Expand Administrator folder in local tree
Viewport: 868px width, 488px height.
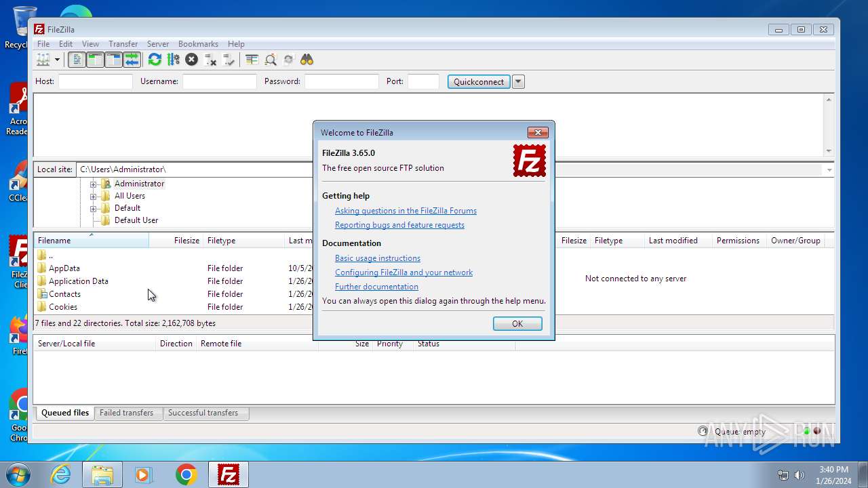pyautogui.click(x=94, y=184)
